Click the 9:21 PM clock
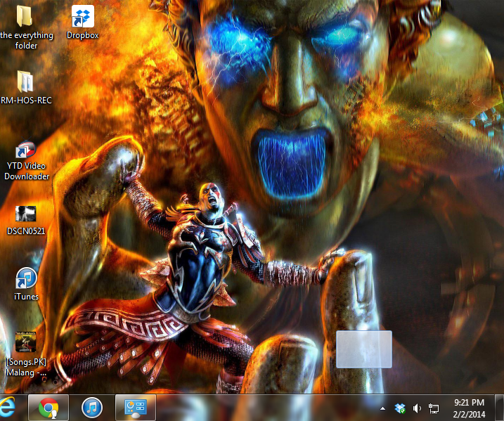504x421 pixels. point(469,402)
